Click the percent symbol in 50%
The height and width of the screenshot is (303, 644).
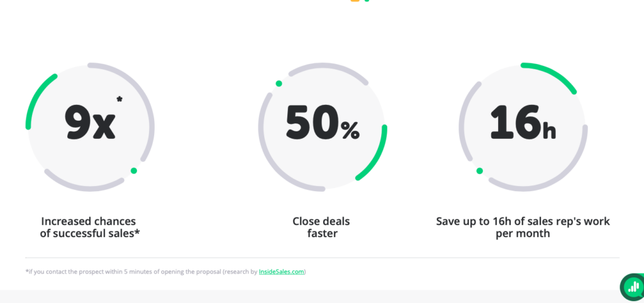tap(350, 130)
